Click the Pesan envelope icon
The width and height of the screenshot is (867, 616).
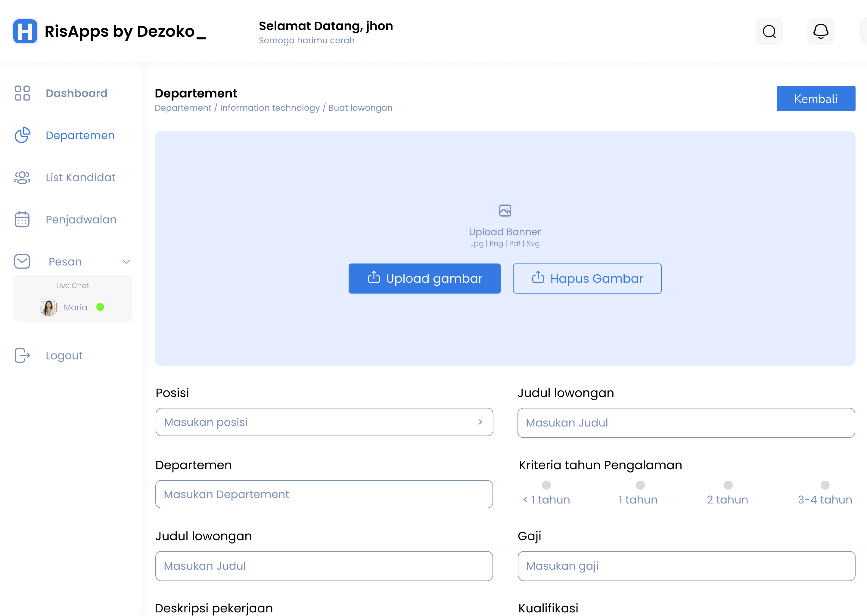pos(22,261)
